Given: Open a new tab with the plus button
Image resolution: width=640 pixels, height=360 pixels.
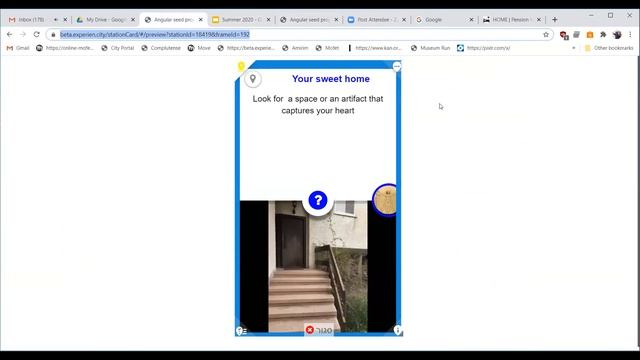Looking at the screenshot, I should [555, 20].
